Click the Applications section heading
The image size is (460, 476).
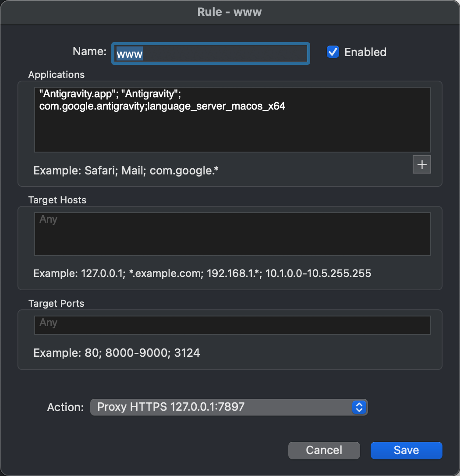point(57,75)
